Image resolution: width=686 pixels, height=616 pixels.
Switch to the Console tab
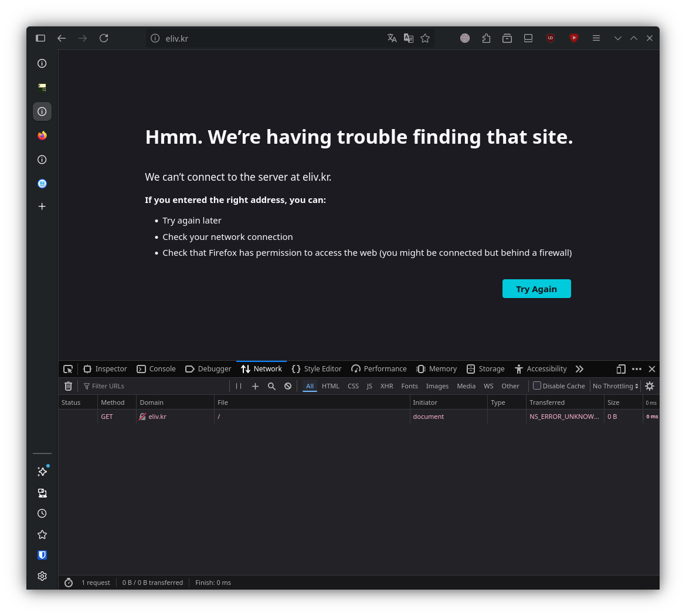157,369
